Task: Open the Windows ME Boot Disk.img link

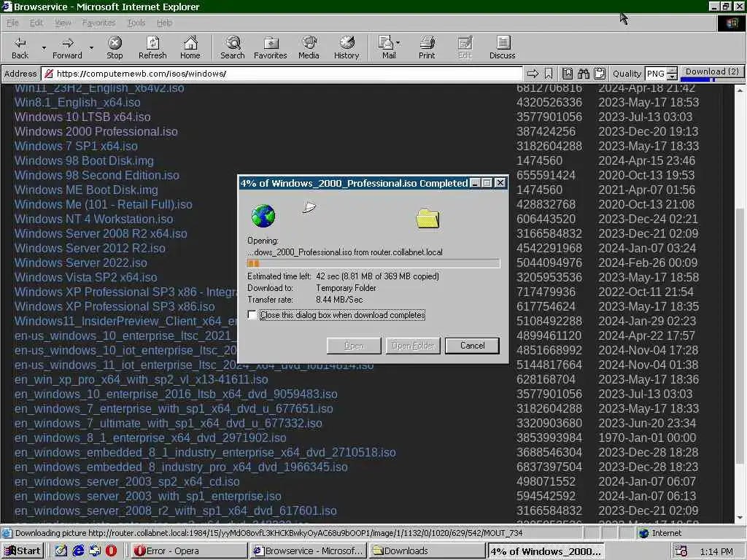Action: click(86, 190)
